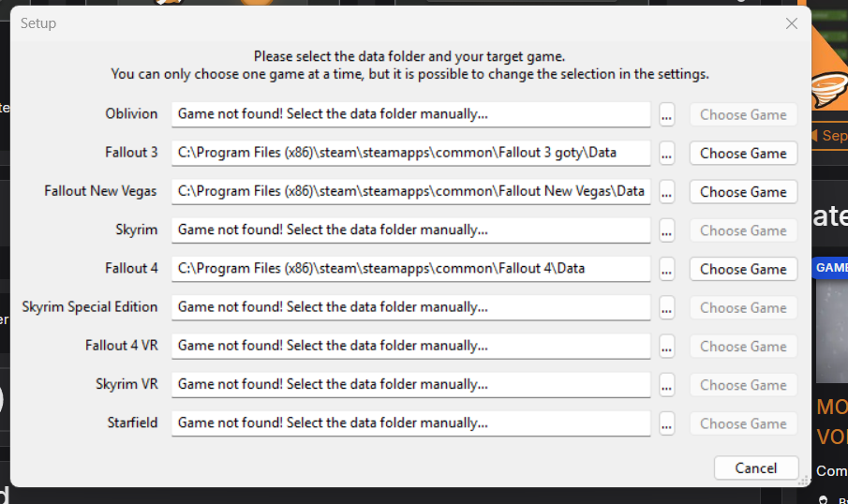This screenshot has width=848, height=504.
Task: Click the browse (...) button for Oblivion
Action: pyautogui.click(x=667, y=115)
